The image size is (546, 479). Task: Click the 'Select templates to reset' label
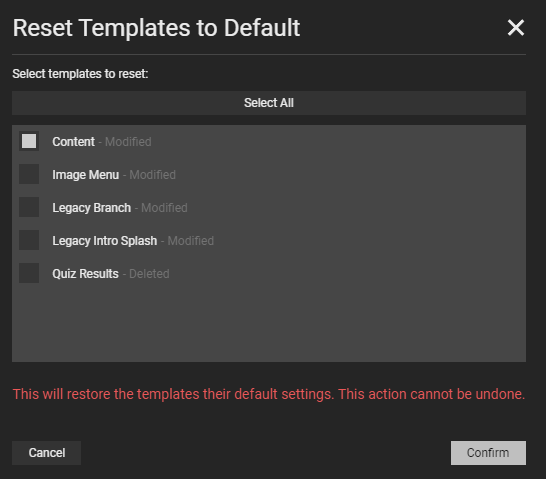(80, 74)
